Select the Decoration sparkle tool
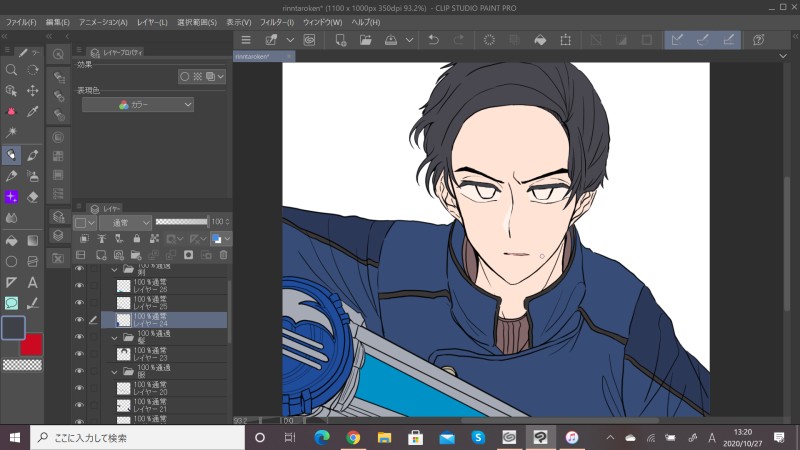This screenshot has height=450, width=800. (x=11, y=196)
